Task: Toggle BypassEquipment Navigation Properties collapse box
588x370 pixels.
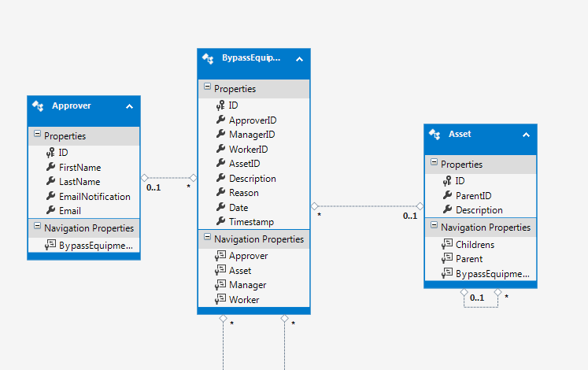Action: coord(207,238)
